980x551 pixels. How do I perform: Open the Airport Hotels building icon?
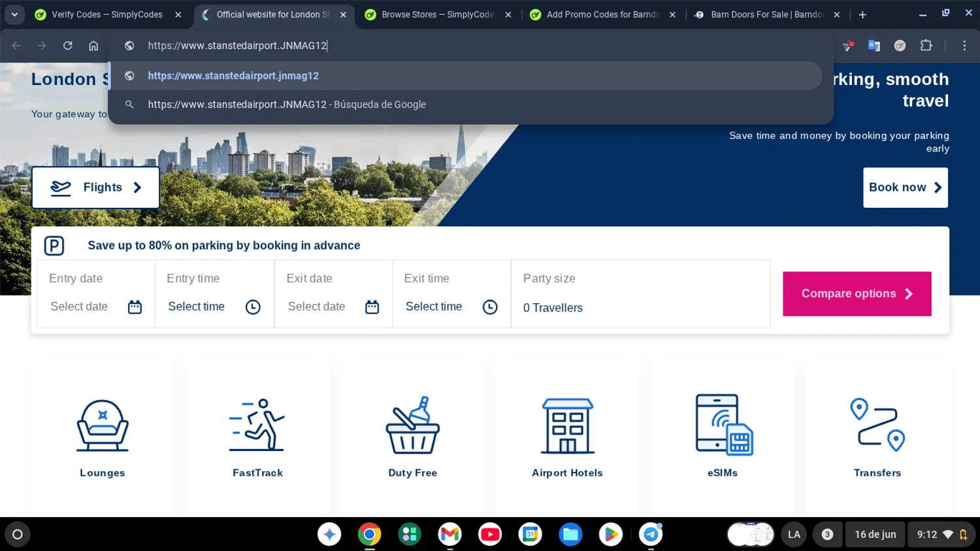coord(567,426)
